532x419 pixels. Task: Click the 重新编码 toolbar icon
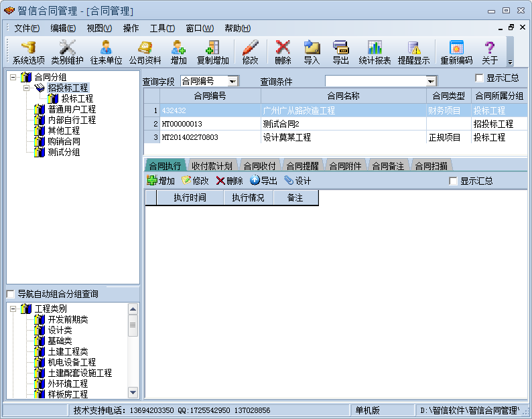click(456, 52)
